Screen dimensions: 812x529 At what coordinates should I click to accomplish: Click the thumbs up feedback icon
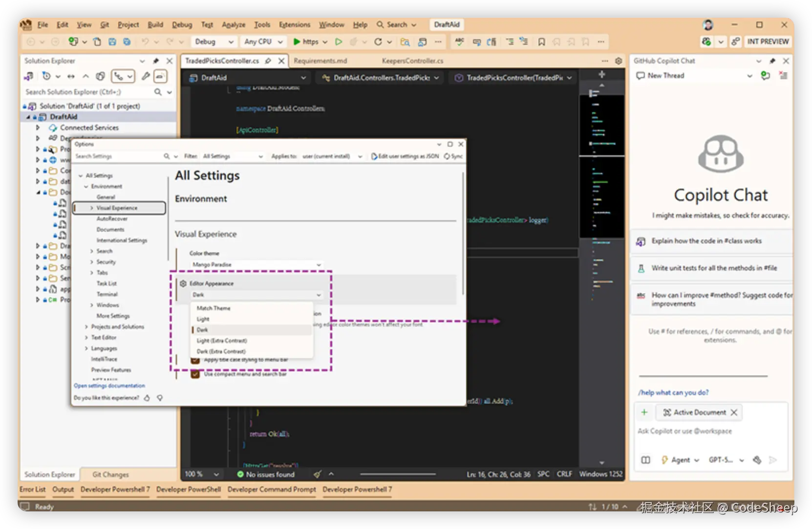coord(147,398)
